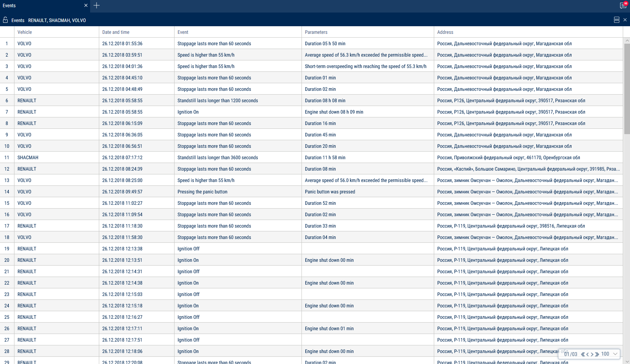Click the vertical scrollbar thumb

(627, 89)
